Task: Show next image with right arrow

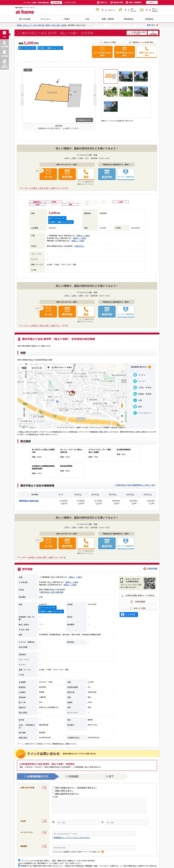Action: [x=95, y=95]
